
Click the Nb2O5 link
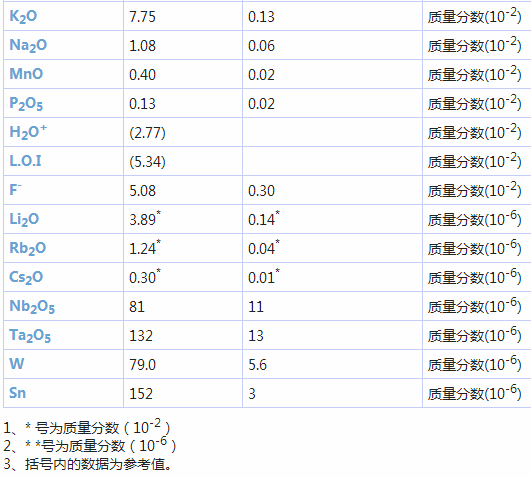click(32, 307)
